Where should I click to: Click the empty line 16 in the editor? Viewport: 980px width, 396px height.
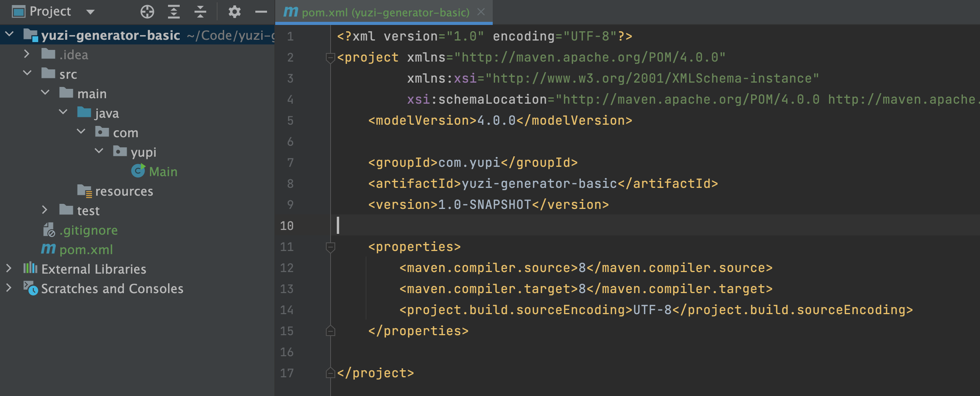tap(655, 352)
